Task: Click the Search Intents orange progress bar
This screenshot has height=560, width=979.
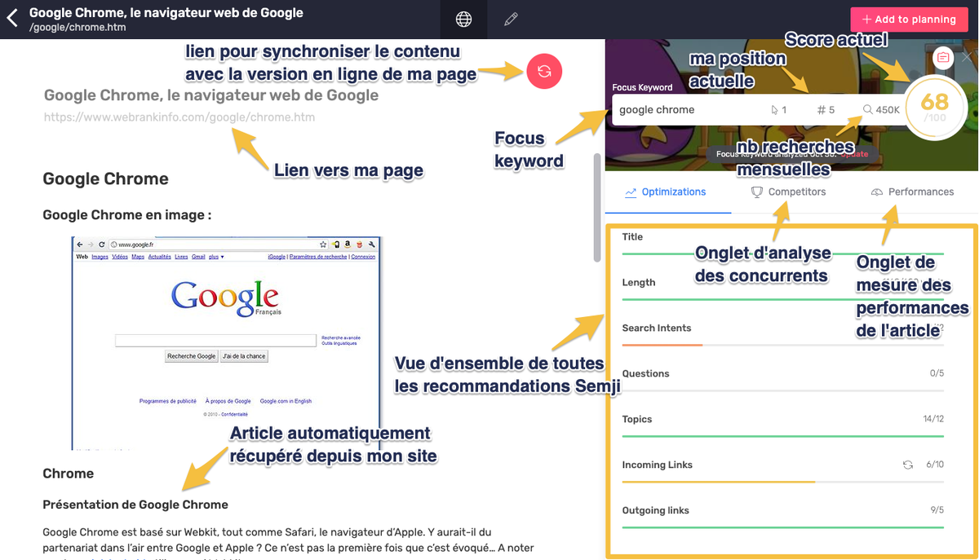Action: point(662,345)
